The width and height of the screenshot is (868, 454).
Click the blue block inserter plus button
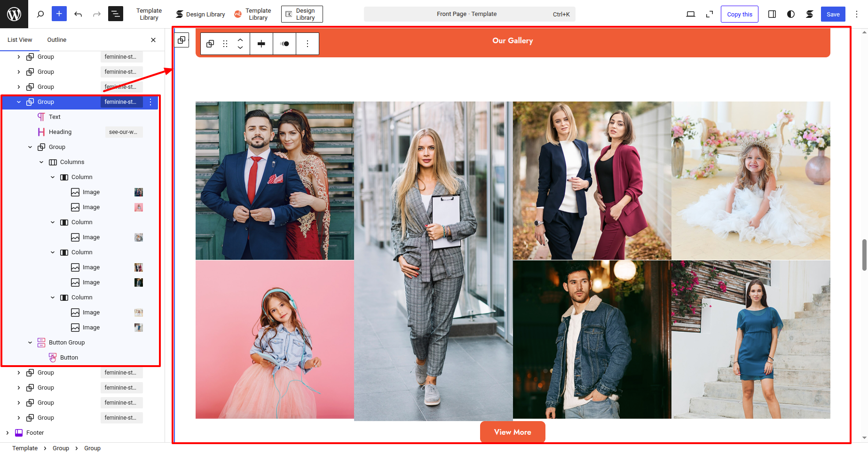pos(59,14)
